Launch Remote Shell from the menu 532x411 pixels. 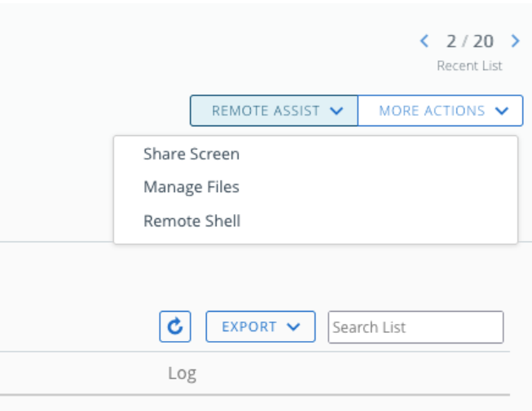[191, 221]
